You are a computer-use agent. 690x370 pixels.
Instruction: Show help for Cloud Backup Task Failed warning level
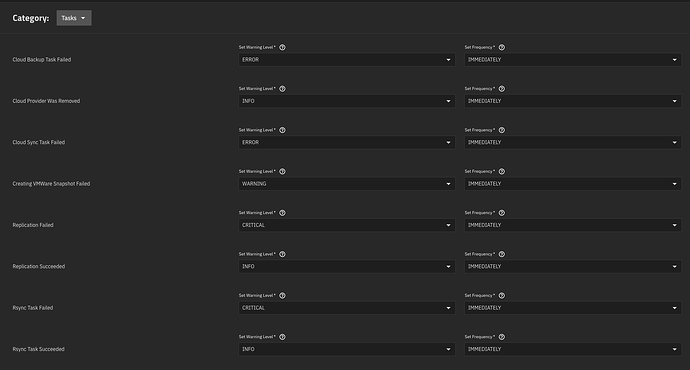283,48
